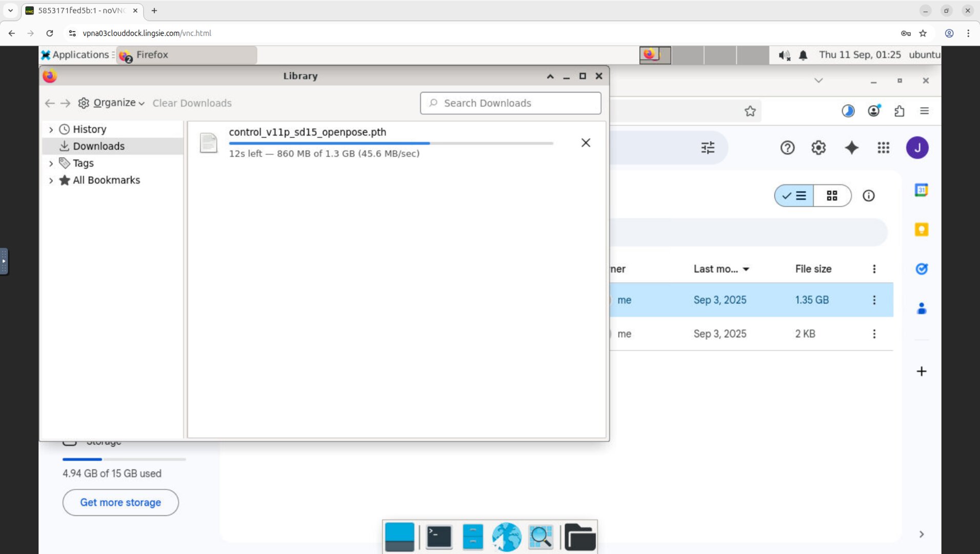This screenshot has width=980, height=554.
Task: Open the Applications menu
Action: [x=77, y=55]
